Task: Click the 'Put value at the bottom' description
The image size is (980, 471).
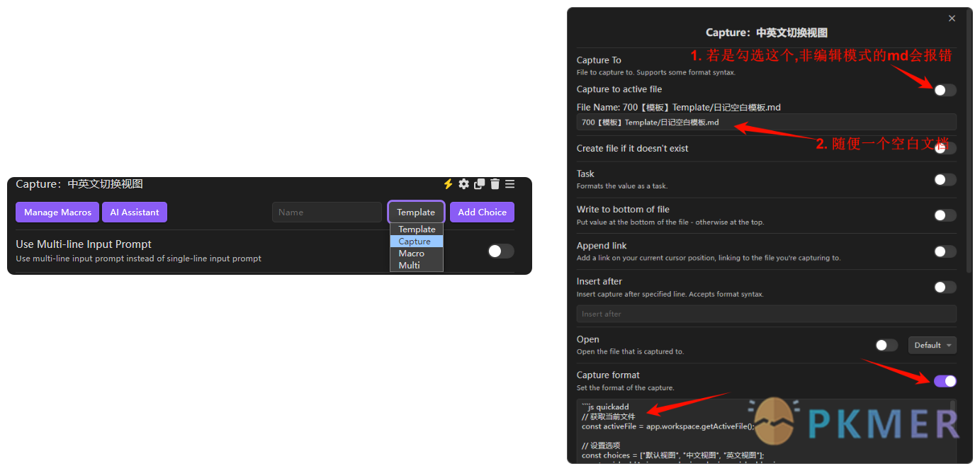Action: click(670, 222)
